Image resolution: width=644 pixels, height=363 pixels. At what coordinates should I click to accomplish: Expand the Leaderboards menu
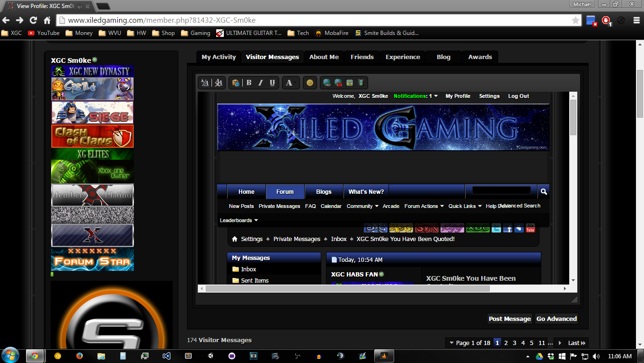(x=239, y=220)
